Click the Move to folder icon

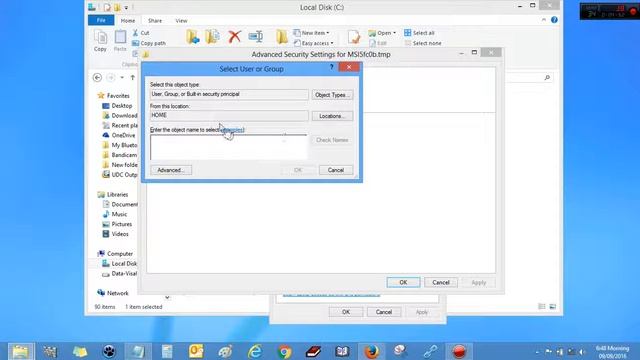193,37
